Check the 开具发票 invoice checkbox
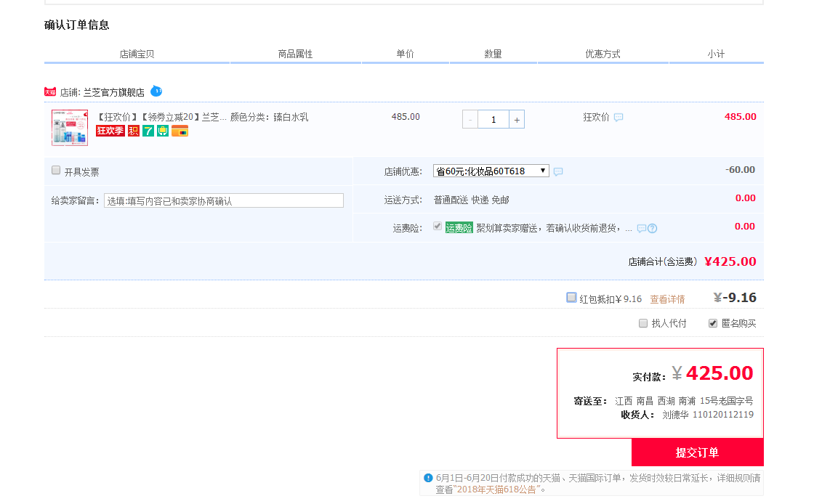The height and width of the screenshot is (504, 814). [56, 170]
